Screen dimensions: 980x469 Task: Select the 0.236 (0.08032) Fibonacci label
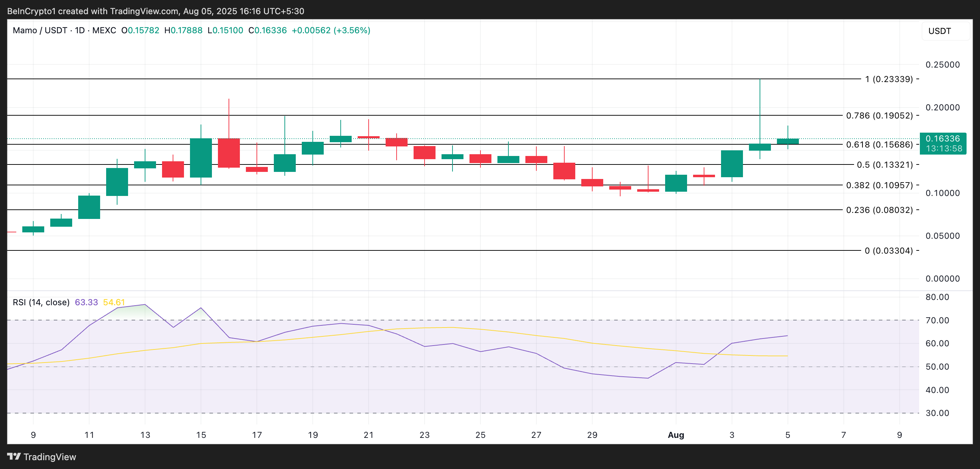click(x=879, y=210)
